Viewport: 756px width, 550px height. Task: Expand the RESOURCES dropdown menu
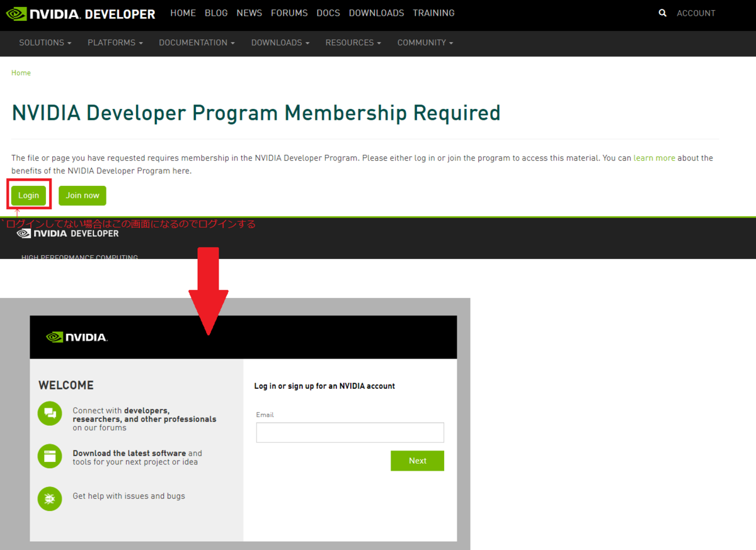tap(353, 43)
